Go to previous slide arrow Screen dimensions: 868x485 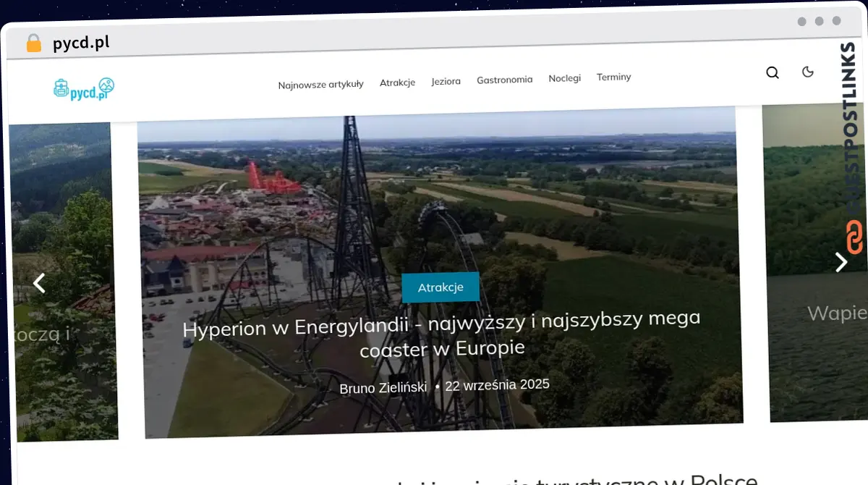tap(40, 283)
